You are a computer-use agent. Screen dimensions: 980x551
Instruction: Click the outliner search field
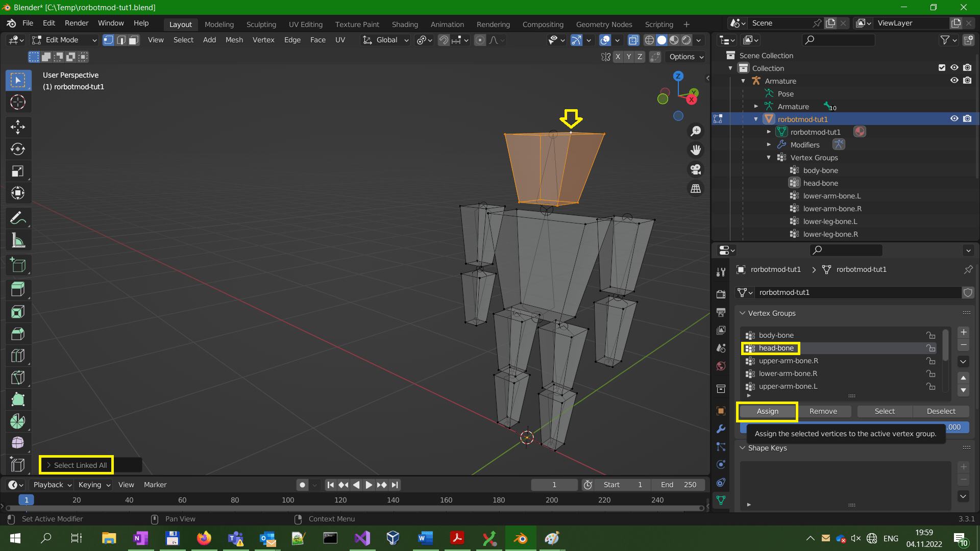click(x=838, y=40)
